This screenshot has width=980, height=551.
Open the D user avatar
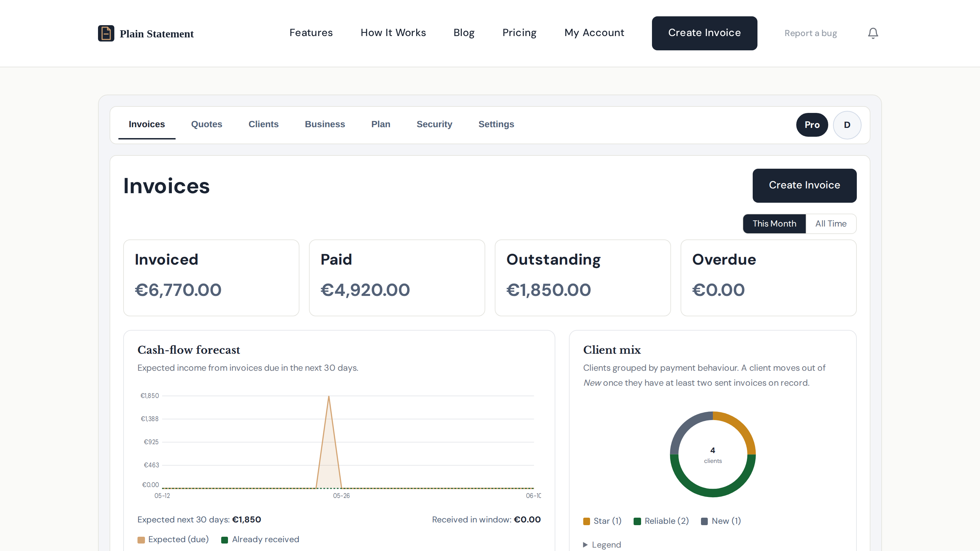click(847, 125)
